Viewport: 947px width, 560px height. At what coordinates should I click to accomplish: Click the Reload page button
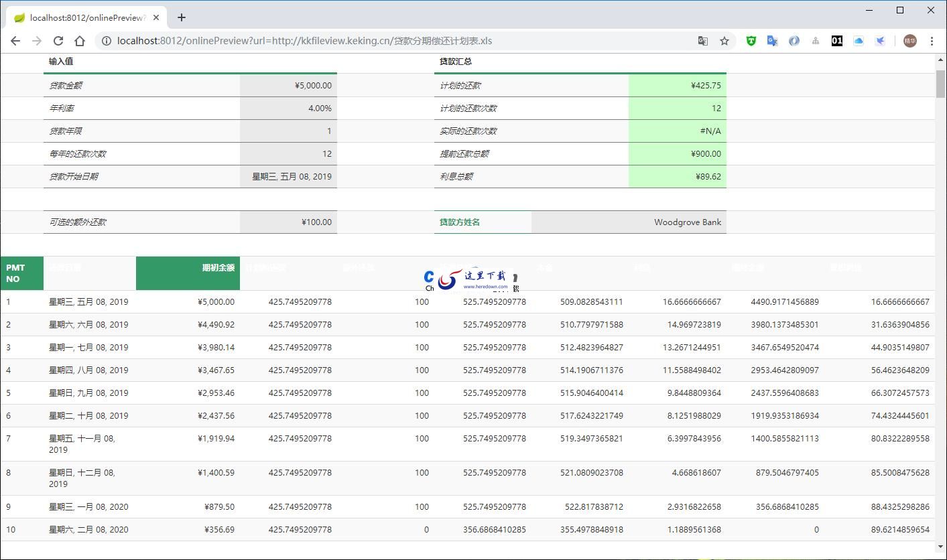(x=58, y=41)
